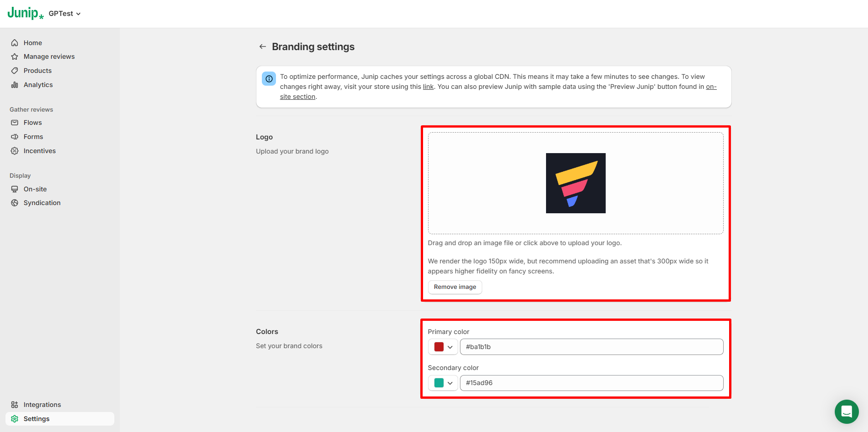Click the Remove image button

coord(454,287)
